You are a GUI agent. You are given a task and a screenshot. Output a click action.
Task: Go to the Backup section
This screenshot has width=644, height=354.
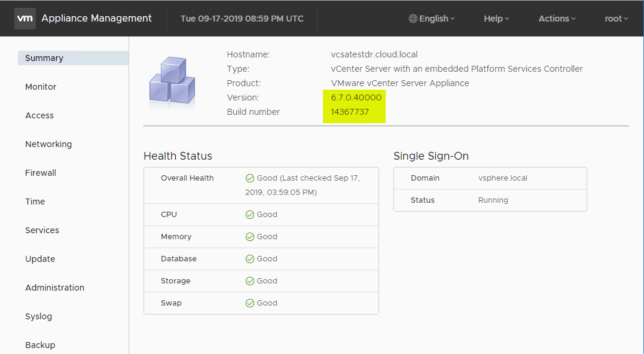(x=40, y=344)
